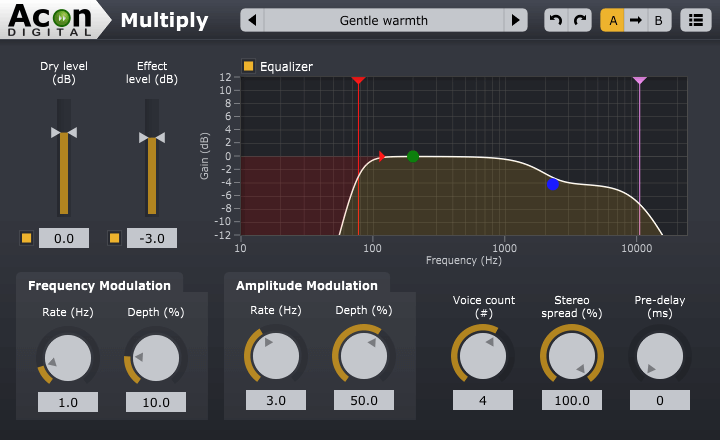Edit Amplitude Modulation Depth value 50.0
720x440 pixels.
click(x=364, y=400)
